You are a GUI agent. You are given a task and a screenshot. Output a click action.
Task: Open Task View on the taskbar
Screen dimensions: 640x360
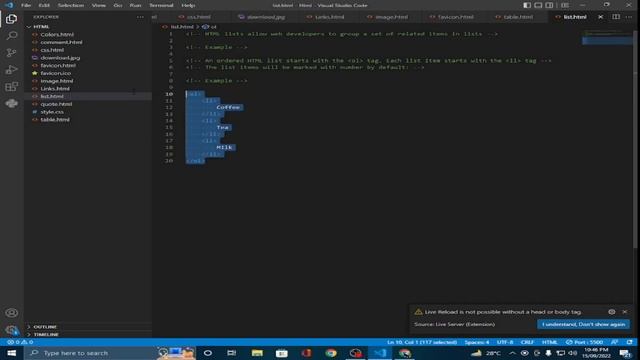[232, 353]
